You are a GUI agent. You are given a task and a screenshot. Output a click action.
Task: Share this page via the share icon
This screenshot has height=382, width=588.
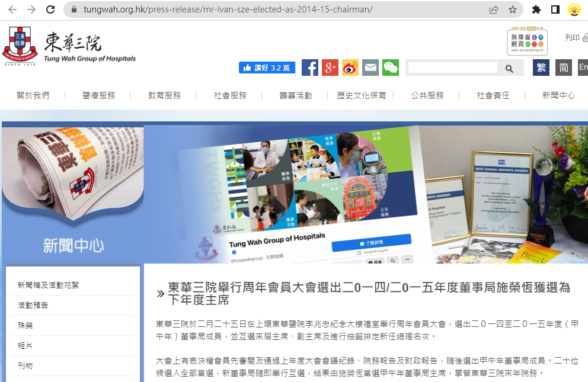coord(494,9)
